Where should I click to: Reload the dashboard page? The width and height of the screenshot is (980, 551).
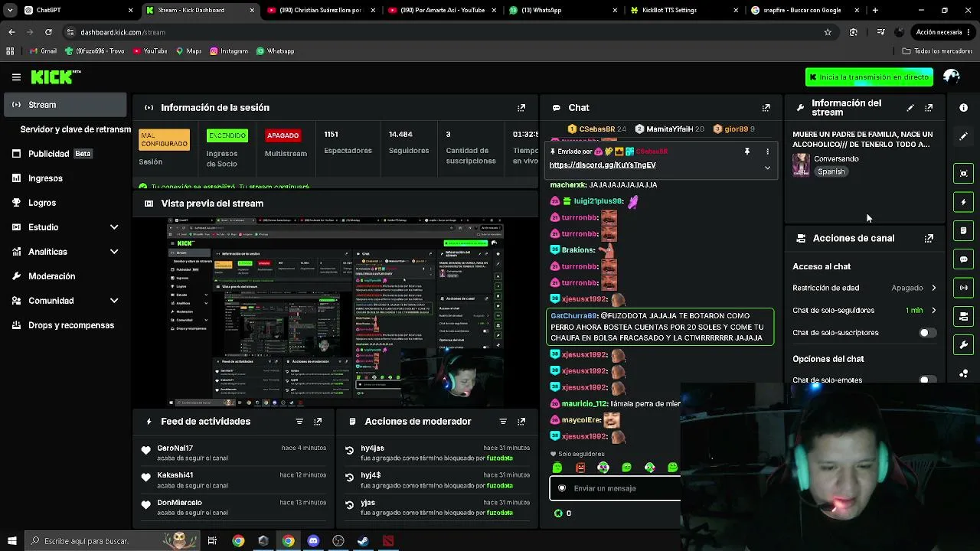click(48, 32)
